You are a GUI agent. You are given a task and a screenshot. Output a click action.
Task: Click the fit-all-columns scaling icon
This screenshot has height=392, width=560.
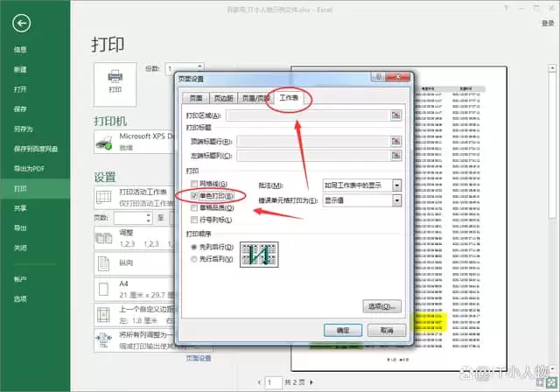click(x=103, y=340)
